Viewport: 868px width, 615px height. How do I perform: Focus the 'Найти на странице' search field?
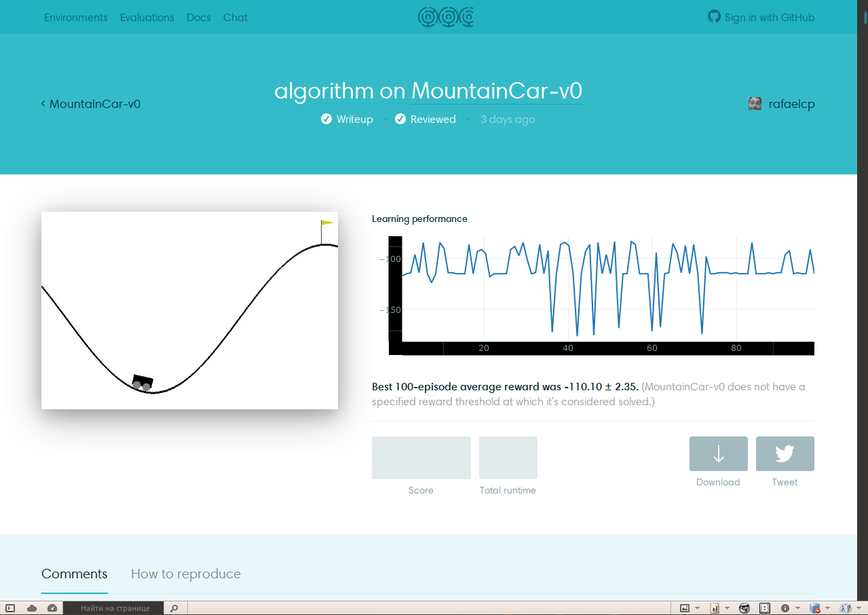(x=114, y=608)
